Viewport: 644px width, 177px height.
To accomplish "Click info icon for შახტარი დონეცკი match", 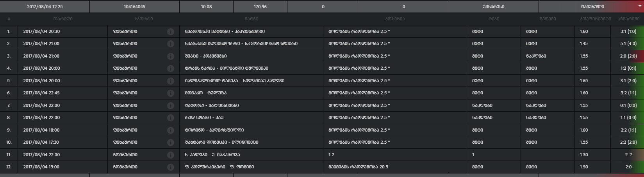I will click(x=171, y=143).
